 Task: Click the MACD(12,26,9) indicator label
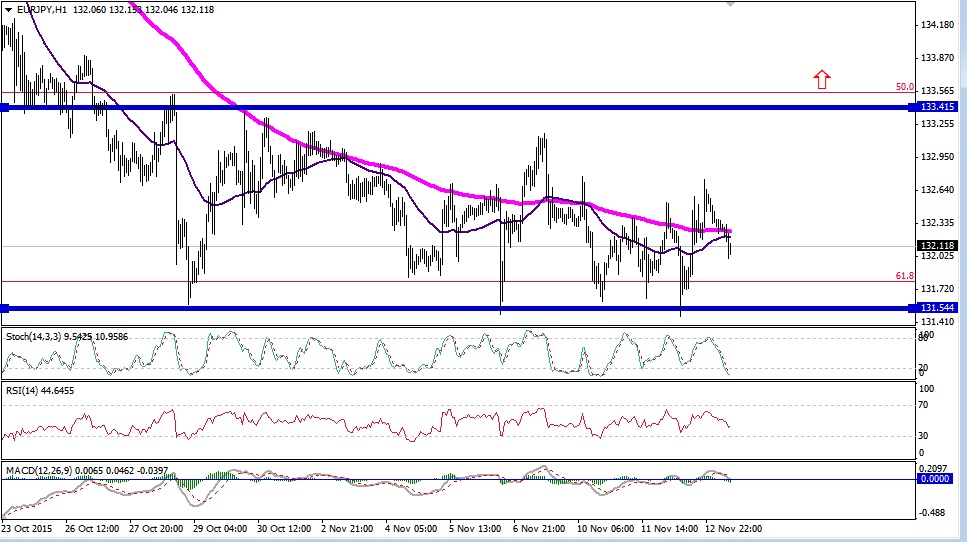[x=87, y=470]
